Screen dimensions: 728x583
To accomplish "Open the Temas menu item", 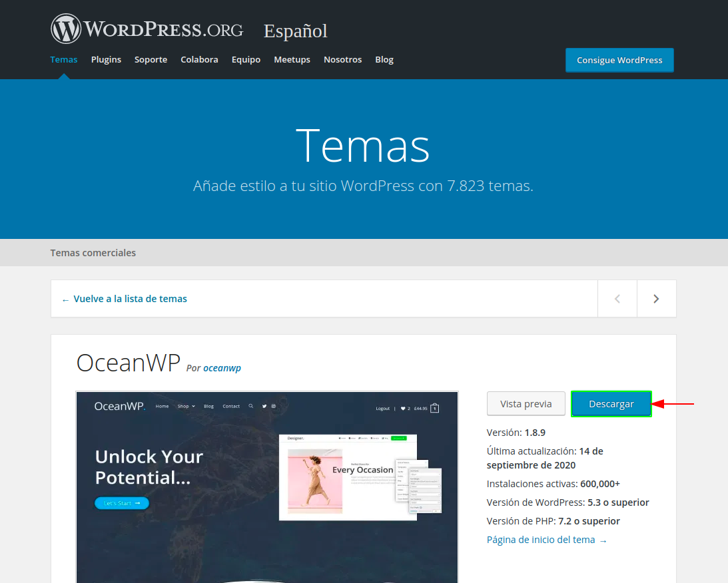I will click(63, 59).
